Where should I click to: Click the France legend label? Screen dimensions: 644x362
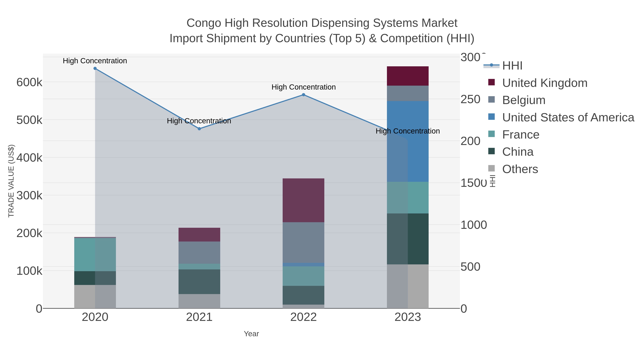521,134
